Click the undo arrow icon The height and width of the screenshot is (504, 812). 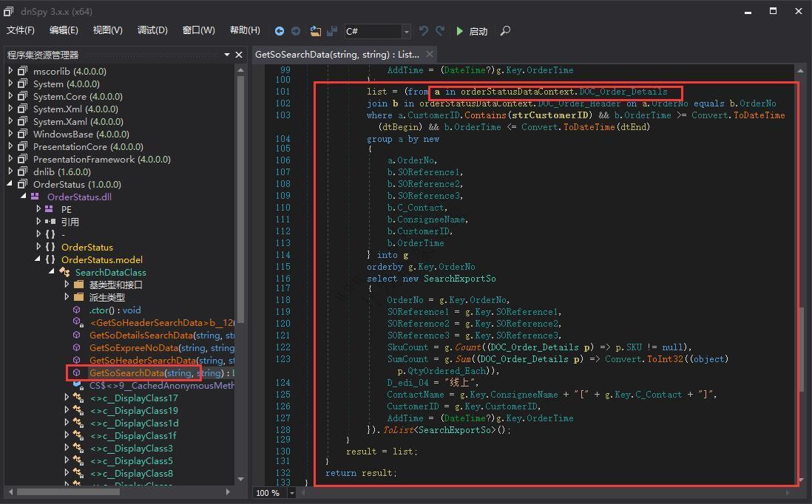pos(423,31)
